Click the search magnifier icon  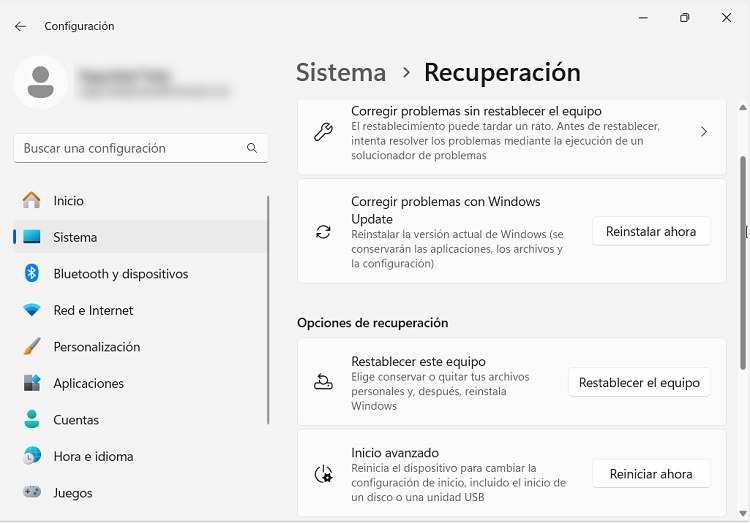point(252,148)
